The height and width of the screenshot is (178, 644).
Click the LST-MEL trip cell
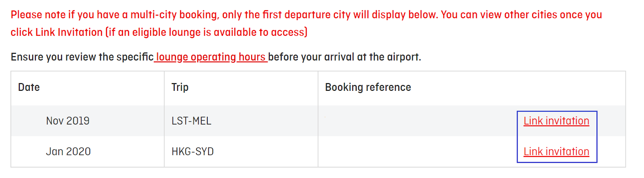191,121
